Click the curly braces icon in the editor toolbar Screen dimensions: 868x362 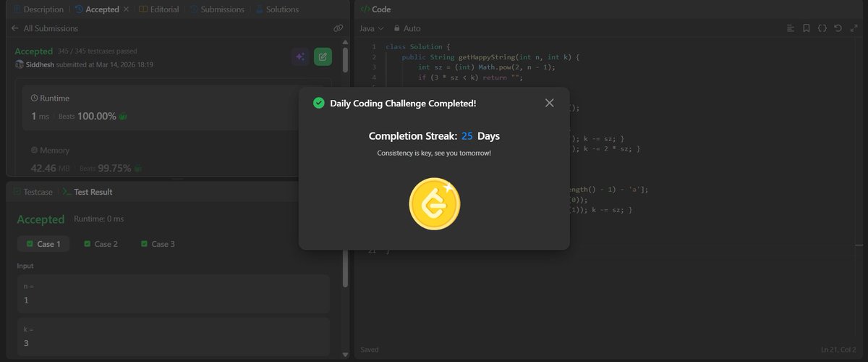point(822,28)
